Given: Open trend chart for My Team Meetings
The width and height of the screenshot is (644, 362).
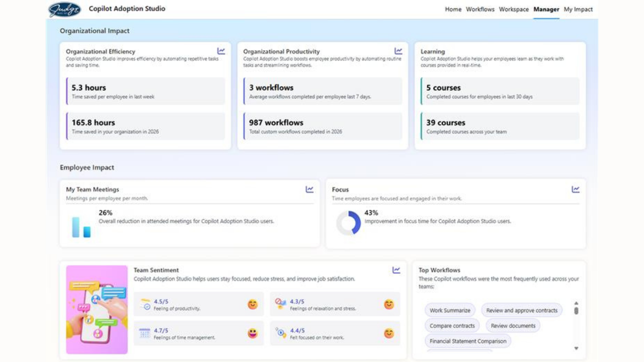Looking at the screenshot, I should tap(309, 190).
